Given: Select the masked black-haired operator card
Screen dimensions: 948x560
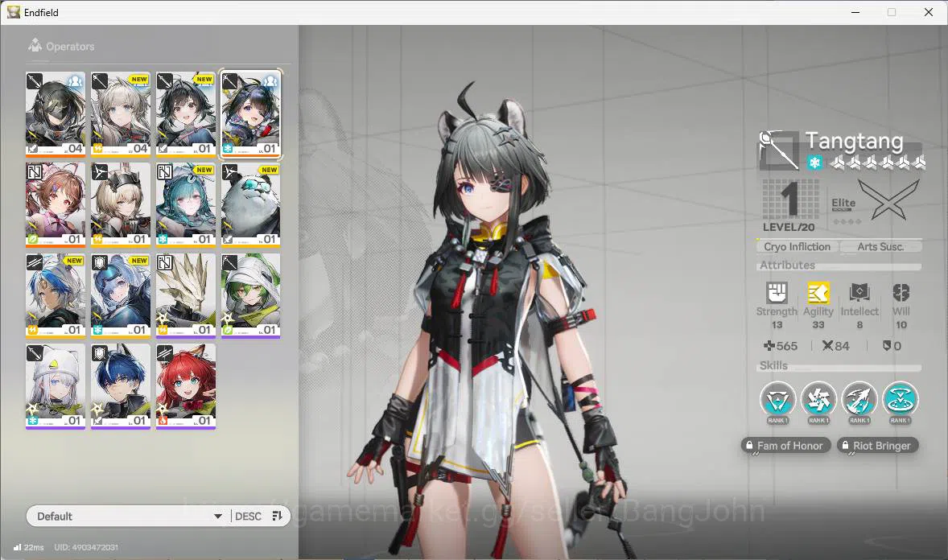Looking at the screenshot, I should [56, 113].
